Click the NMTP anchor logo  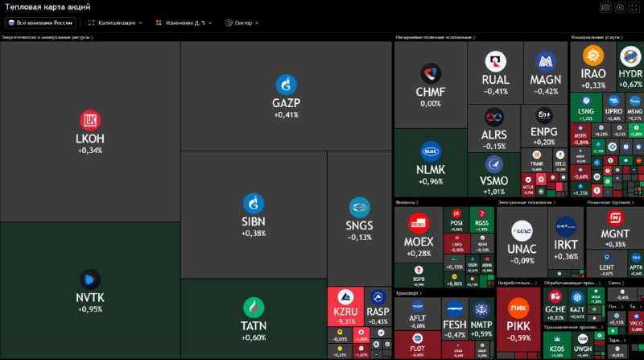pyautogui.click(x=481, y=309)
